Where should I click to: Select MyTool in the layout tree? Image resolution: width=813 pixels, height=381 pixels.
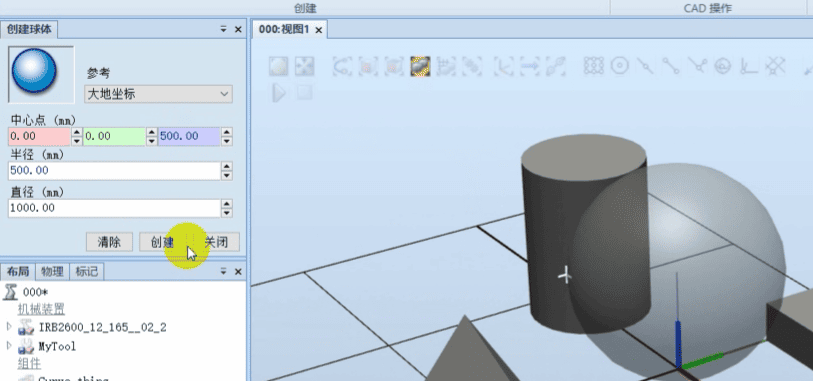point(57,346)
